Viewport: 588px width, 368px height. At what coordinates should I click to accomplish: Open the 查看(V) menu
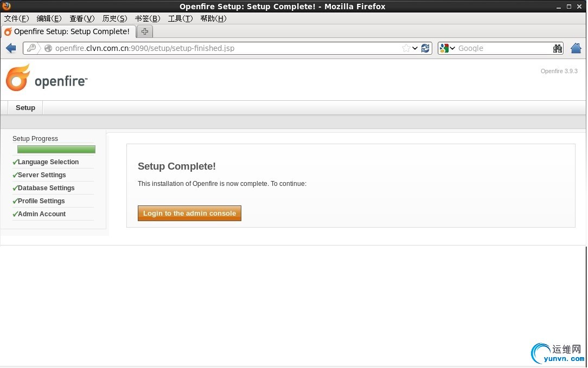[x=82, y=18]
